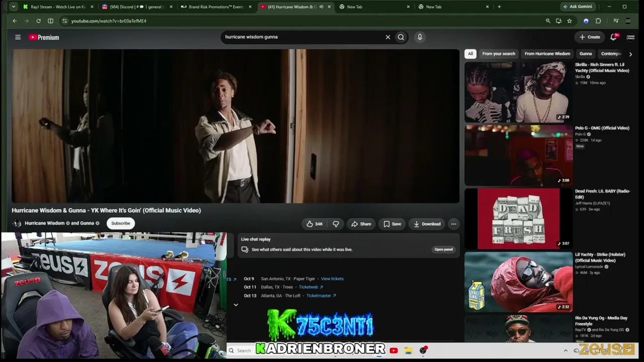The width and height of the screenshot is (644, 362).
Task: Open Polo G OMG video thumbnail
Action: 518,155
